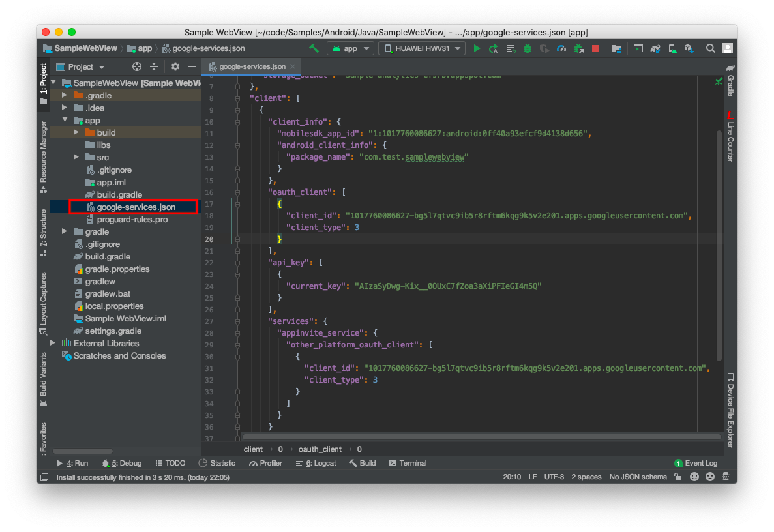Click the Search Everywhere magnifier icon

(710, 48)
